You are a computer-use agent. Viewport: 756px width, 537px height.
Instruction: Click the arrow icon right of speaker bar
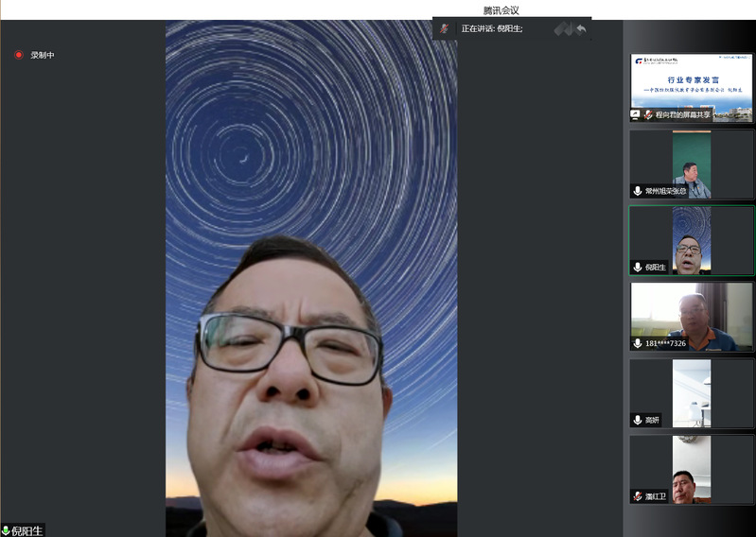pos(580,28)
